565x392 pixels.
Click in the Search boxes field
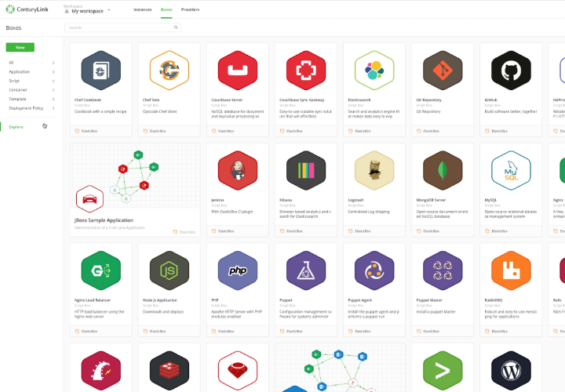(122, 27)
